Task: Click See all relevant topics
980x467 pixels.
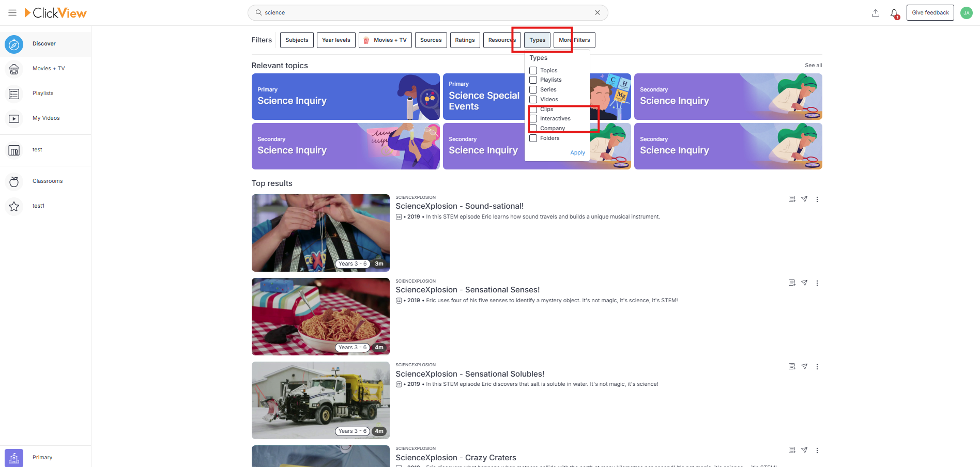Action: (813, 65)
